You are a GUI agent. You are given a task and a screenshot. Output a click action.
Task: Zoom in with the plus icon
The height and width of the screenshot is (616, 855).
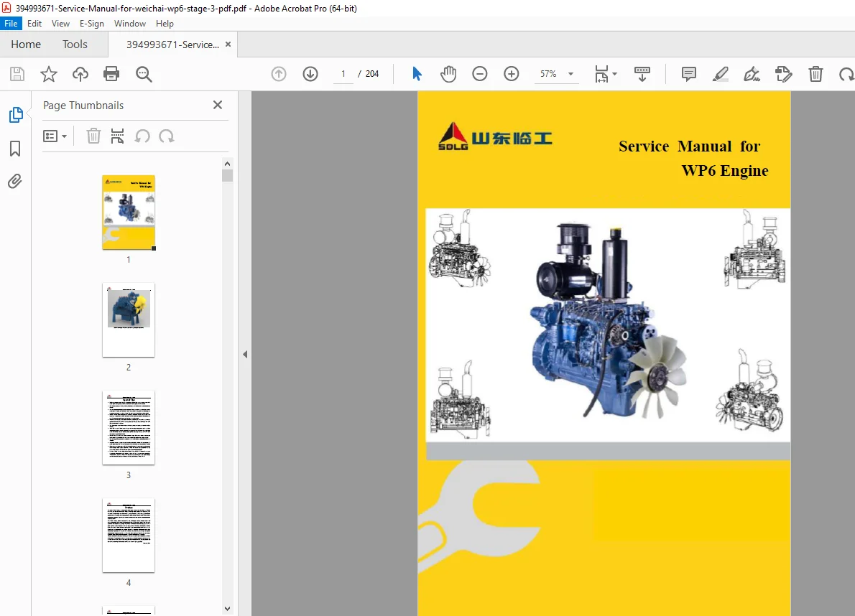pos(512,73)
